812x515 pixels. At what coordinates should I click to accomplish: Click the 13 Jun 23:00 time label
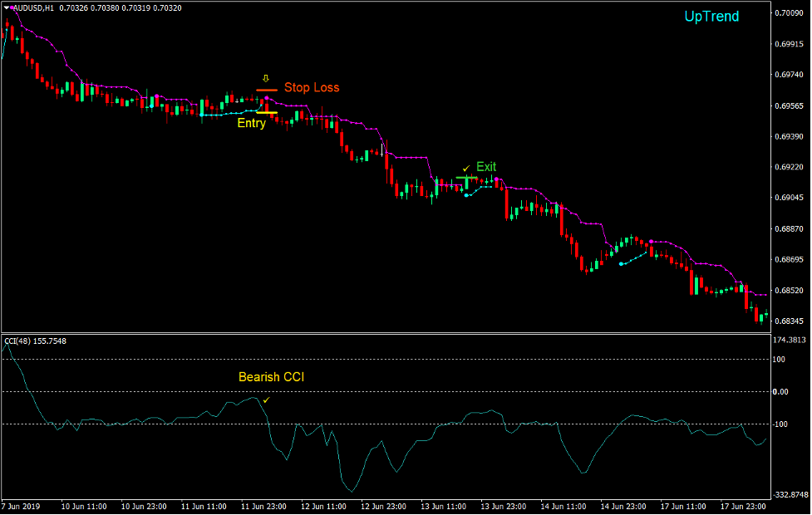click(x=504, y=506)
